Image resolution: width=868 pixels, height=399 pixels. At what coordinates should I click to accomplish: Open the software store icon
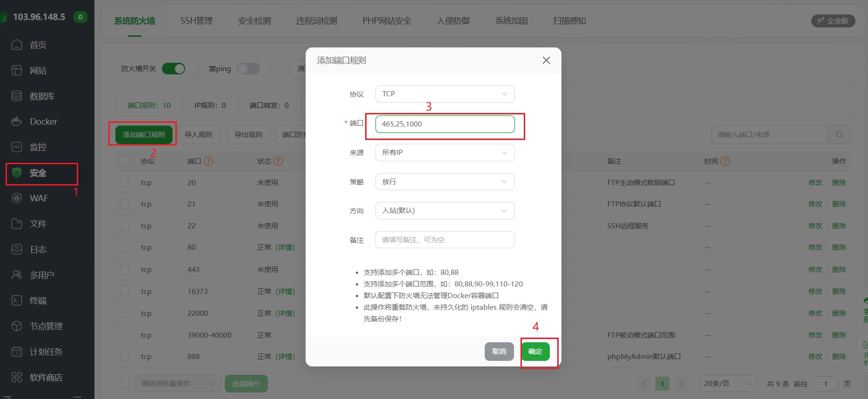[x=17, y=377]
